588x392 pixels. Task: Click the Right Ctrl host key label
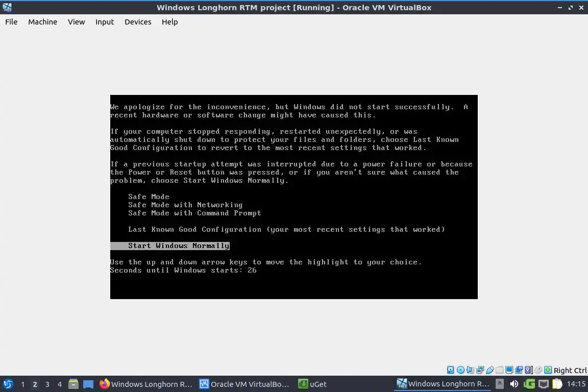(x=570, y=370)
